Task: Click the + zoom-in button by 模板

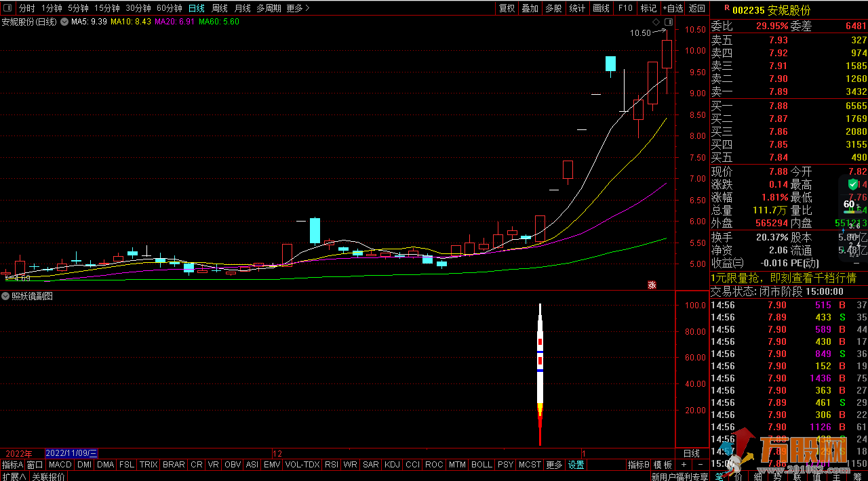Action: click(x=684, y=465)
